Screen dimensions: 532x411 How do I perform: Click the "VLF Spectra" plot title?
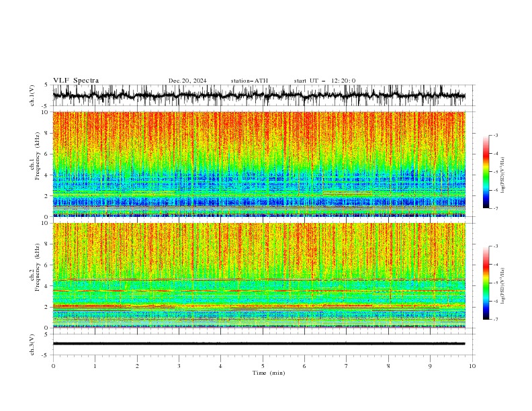pyautogui.click(x=76, y=81)
